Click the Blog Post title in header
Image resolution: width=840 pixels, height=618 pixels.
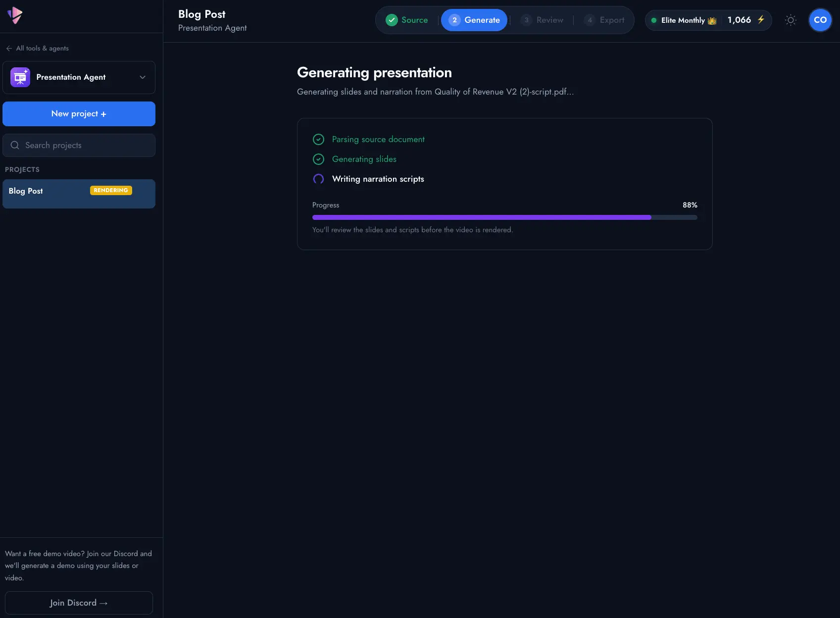[202, 14]
